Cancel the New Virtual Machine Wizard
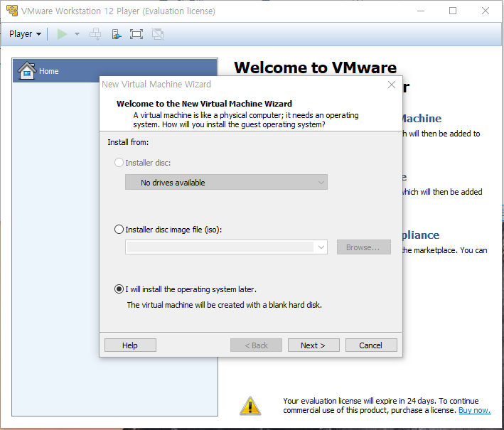Screen dimensions: 504x430 [371, 345]
